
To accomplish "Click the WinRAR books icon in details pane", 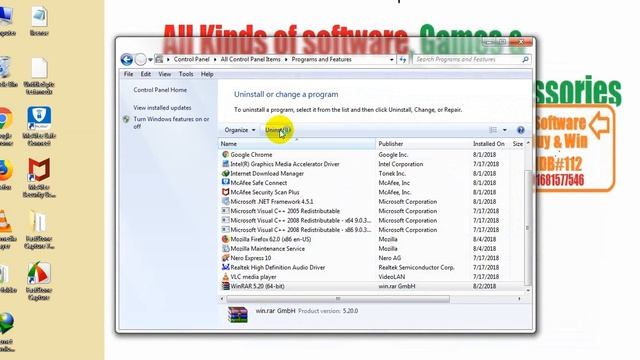I will coord(238,315).
